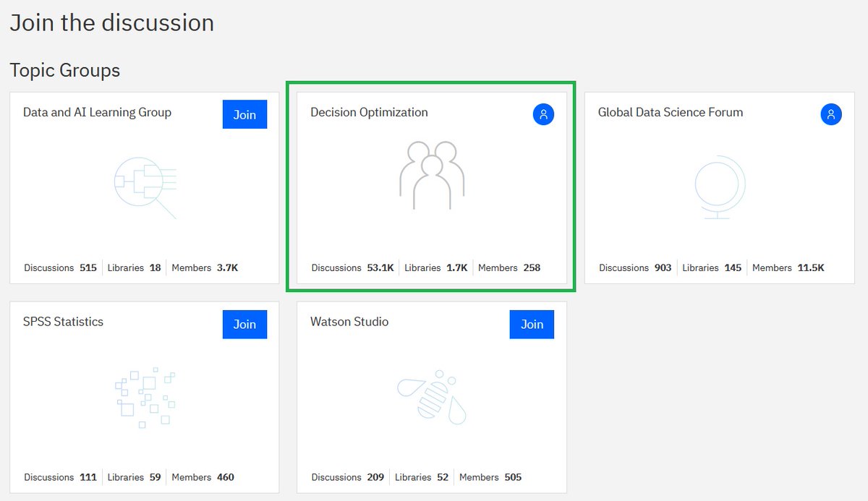868x501 pixels.
Task: Click Members 11.5K count
Action: tap(788, 267)
